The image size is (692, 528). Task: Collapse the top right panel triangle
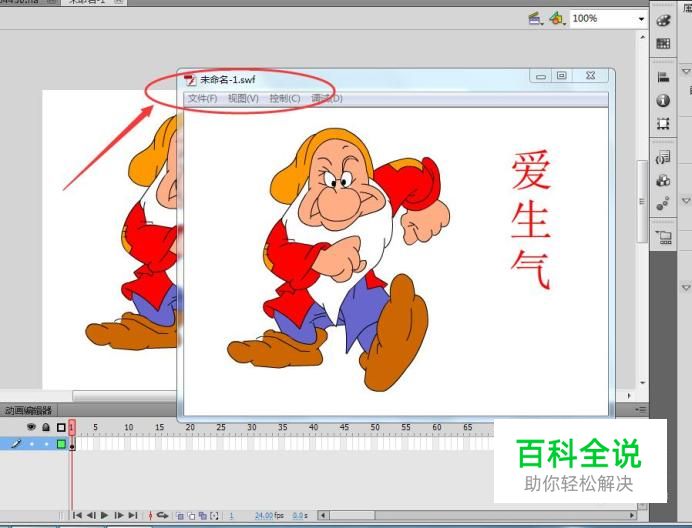point(686,71)
